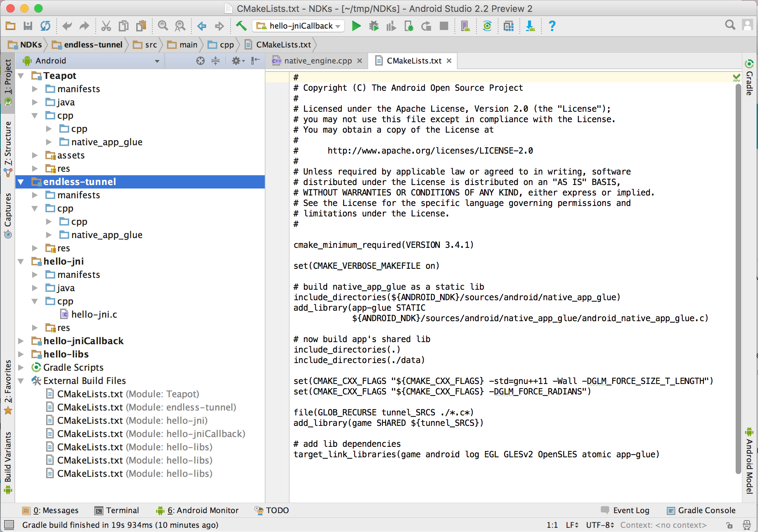Image resolution: width=758 pixels, height=532 pixels.
Task: Toggle the Captures side tab
Action: pyautogui.click(x=8, y=215)
